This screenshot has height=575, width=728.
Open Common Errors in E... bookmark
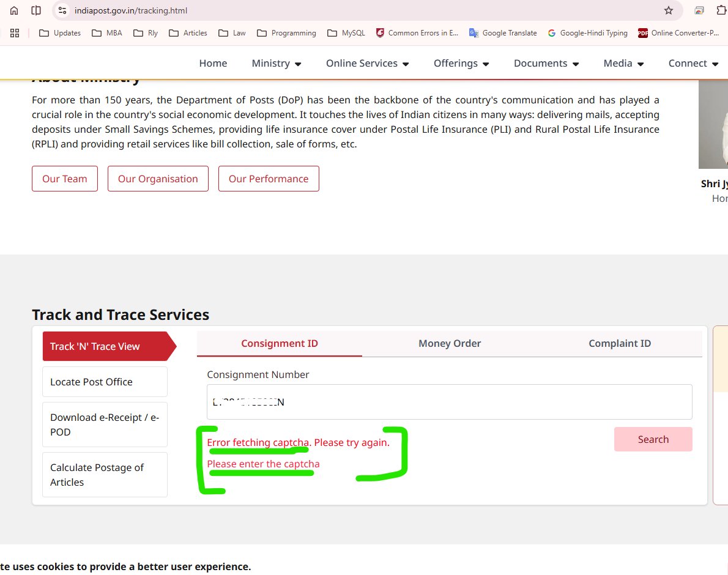(x=417, y=33)
